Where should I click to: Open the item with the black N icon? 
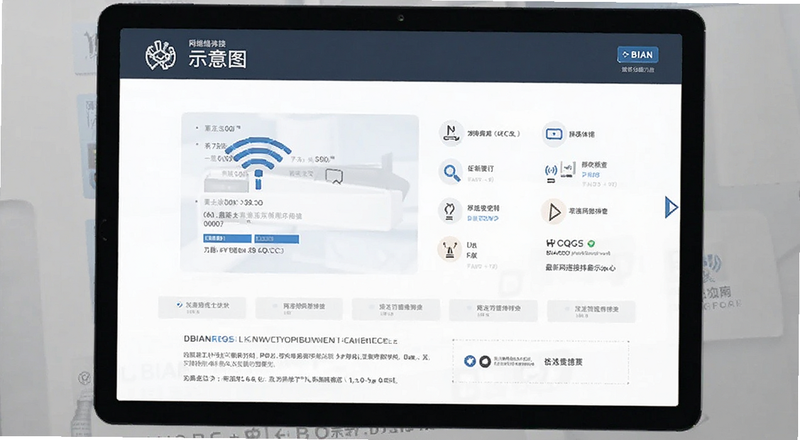pos(451,133)
